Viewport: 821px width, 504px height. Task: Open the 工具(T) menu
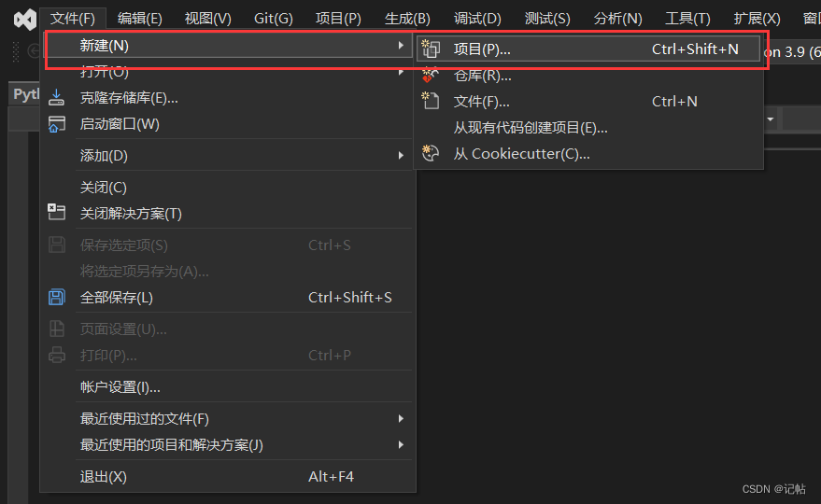tap(687, 19)
